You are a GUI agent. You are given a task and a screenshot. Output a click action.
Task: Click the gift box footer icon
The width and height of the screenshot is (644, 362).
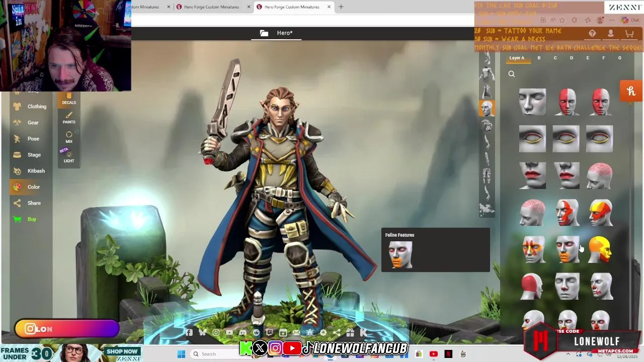coord(350,332)
